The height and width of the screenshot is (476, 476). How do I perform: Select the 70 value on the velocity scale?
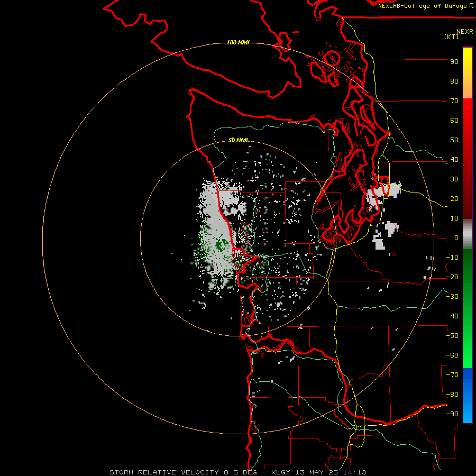tap(454, 101)
